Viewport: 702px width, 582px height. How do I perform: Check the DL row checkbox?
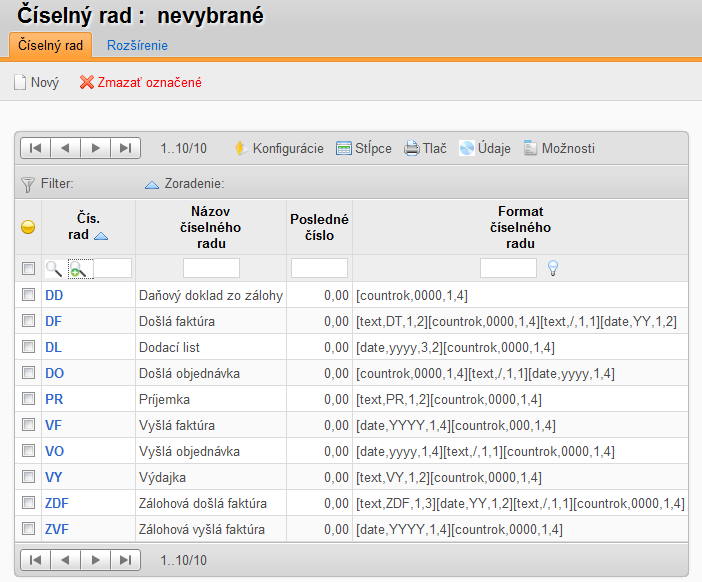(x=28, y=347)
